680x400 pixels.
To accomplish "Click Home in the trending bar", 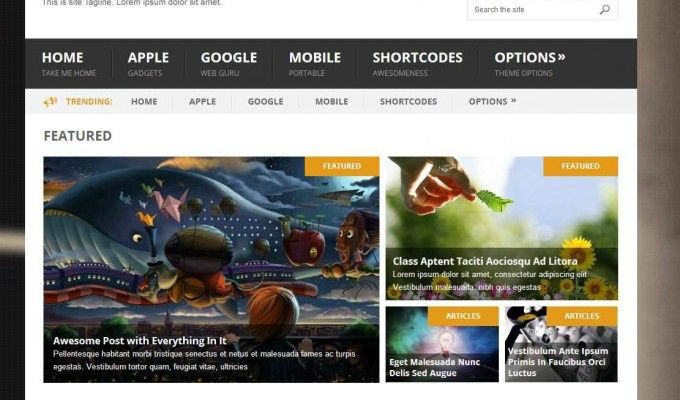I will click(144, 102).
